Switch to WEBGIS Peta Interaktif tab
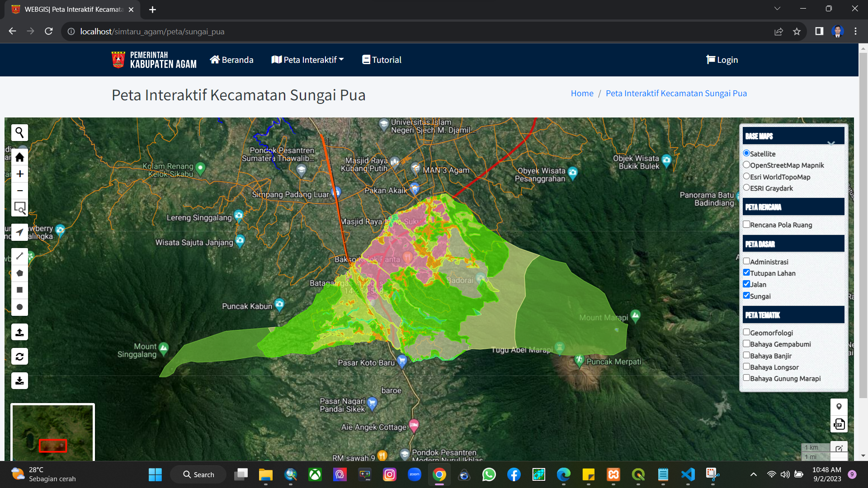The image size is (868, 488). point(72,9)
